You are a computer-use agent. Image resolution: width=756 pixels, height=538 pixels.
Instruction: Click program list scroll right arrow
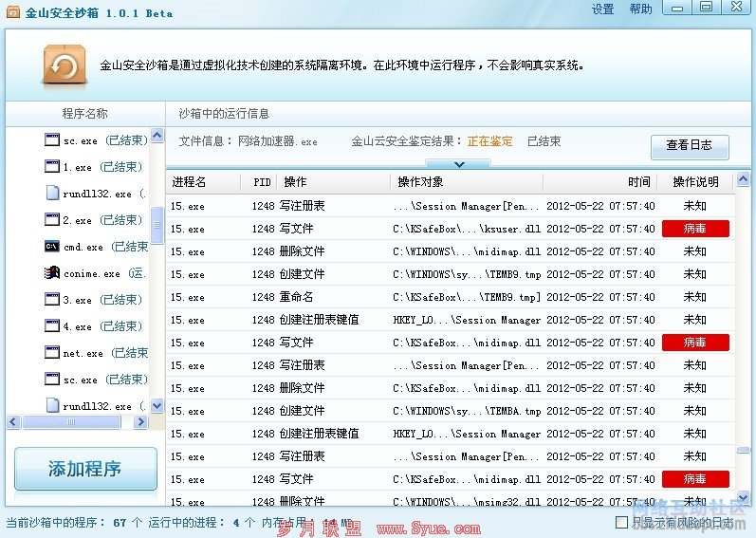[140, 422]
